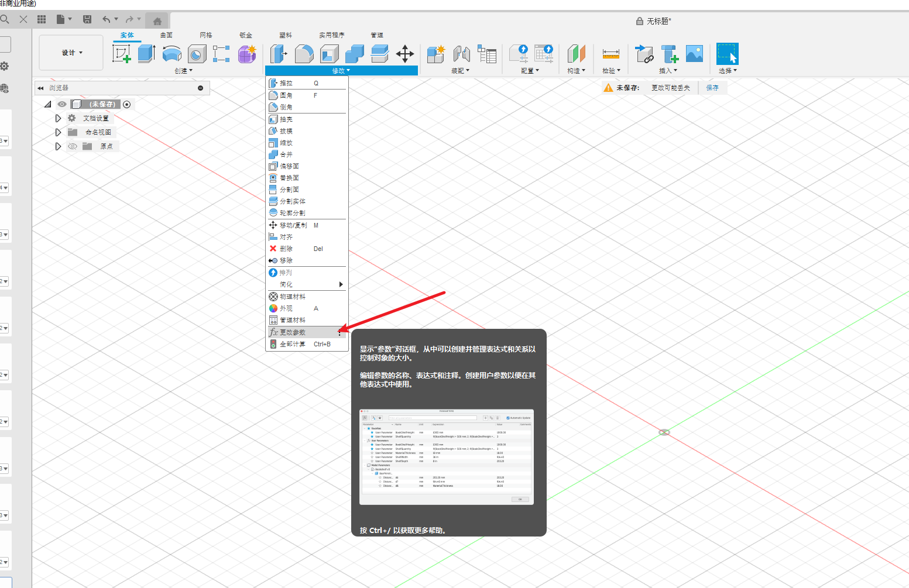Click the 保存 link in unsaved warning
The width and height of the screenshot is (909, 588).
712,88
